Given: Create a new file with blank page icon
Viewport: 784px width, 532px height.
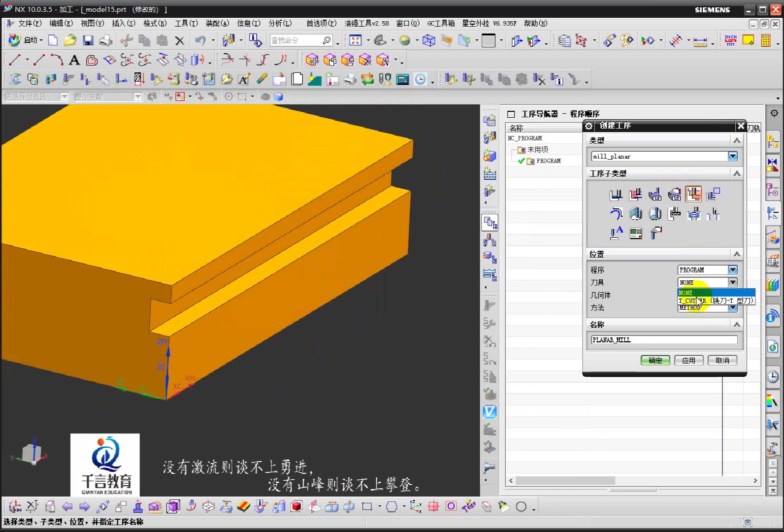Looking at the screenshot, I should click(x=53, y=40).
